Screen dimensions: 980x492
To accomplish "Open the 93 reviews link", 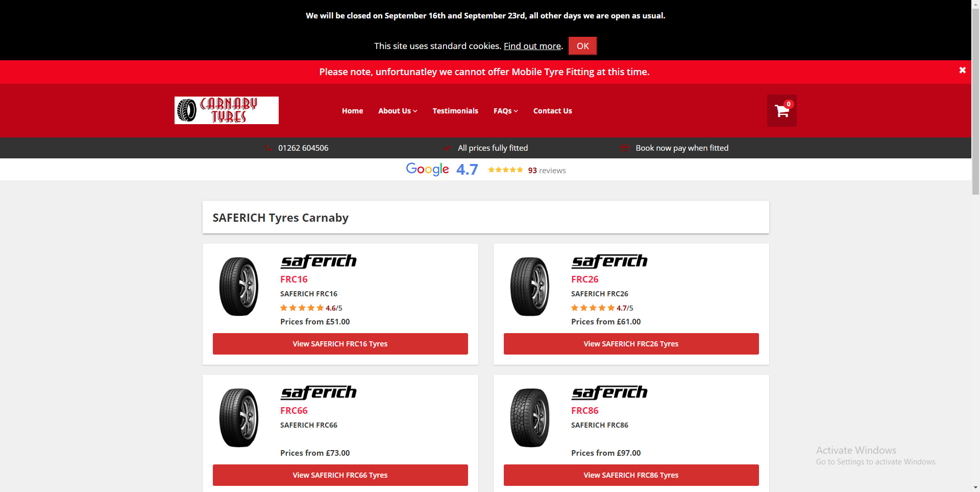I will pos(547,171).
